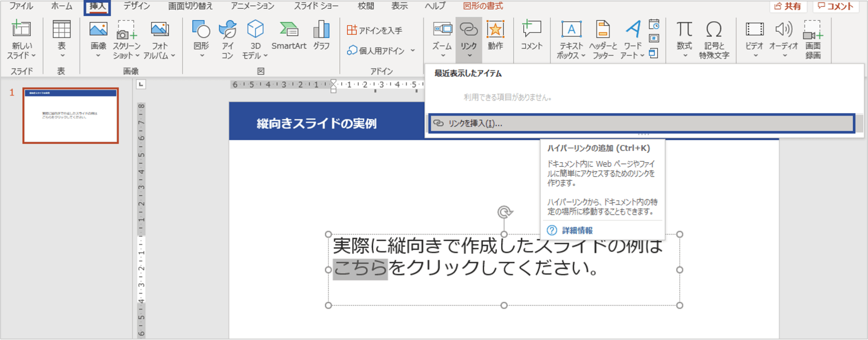Open 詳細情報 link in tooltip
The width and height of the screenshot is (868, 340).
[577, 230]
